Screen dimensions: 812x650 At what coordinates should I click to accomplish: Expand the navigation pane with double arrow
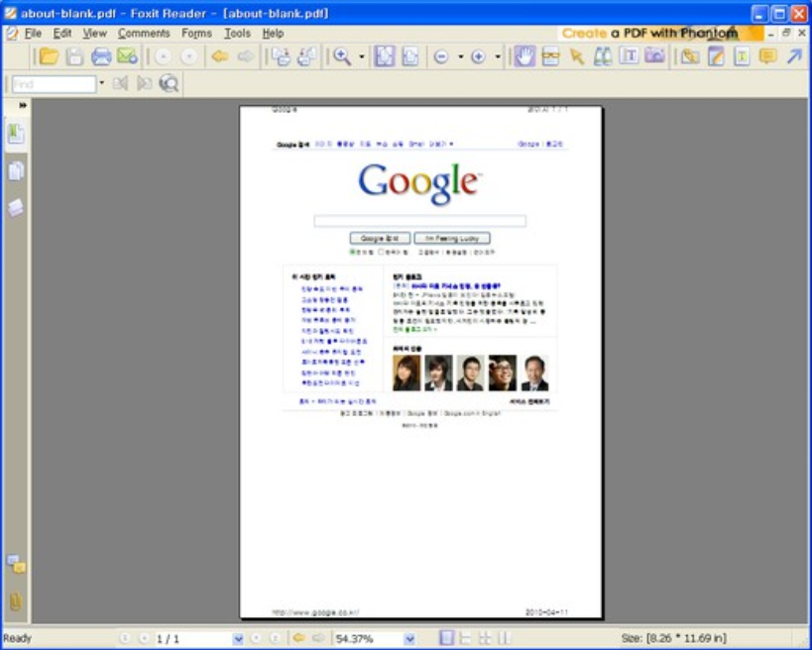pos(22,105)
